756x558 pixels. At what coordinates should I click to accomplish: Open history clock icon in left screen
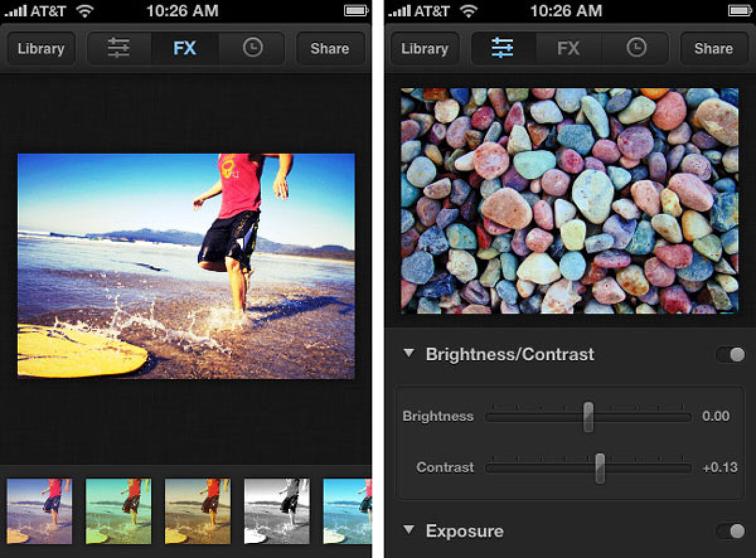click(x=253, y=48)
